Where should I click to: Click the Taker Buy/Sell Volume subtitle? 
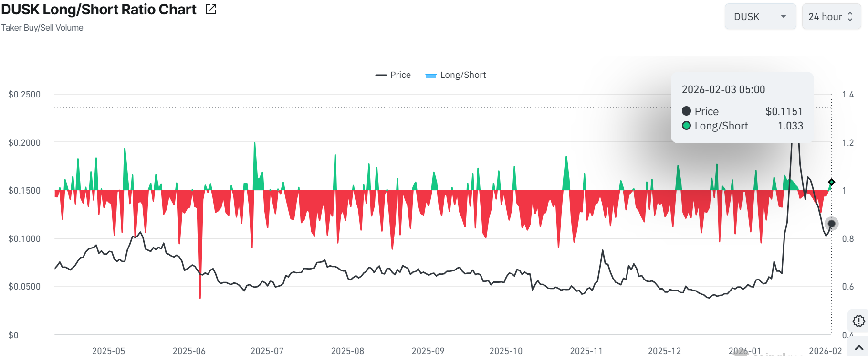[x=42, y=28]
